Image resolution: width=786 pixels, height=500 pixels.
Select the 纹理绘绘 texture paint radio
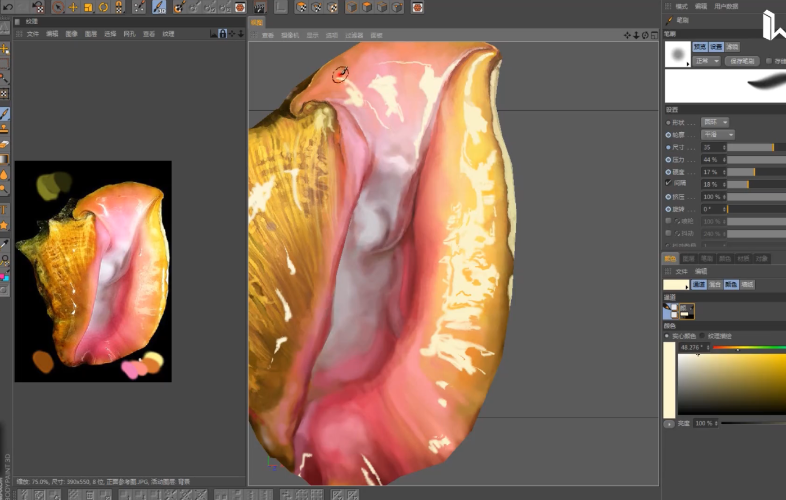(702, 336)
